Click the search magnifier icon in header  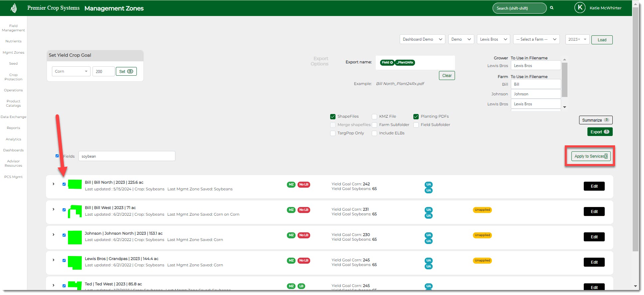coord(551,8)
